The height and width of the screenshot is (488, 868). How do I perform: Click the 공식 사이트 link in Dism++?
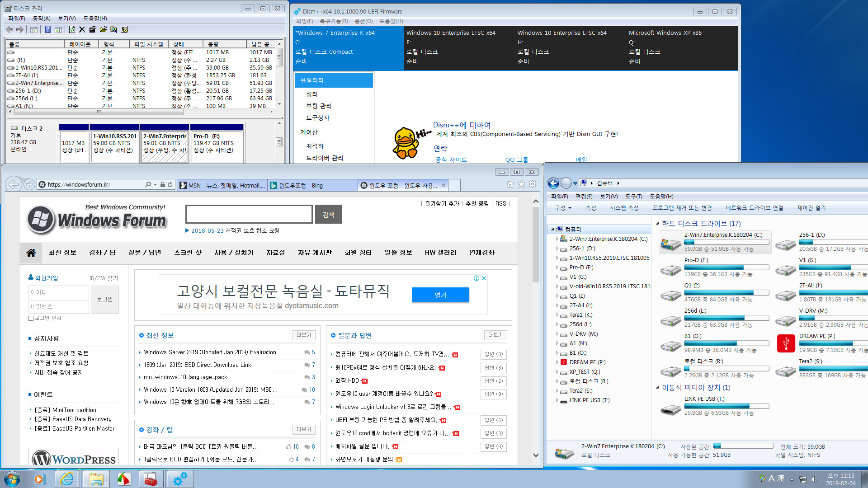451,160
